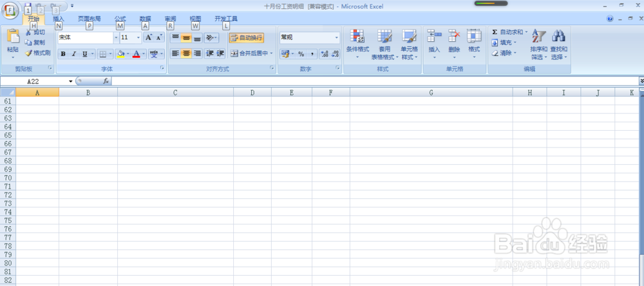The height and width of the screenshot is (286, 644).
Task: Switch to the Review (审阅) tab
Action: (x=171, y=19)
